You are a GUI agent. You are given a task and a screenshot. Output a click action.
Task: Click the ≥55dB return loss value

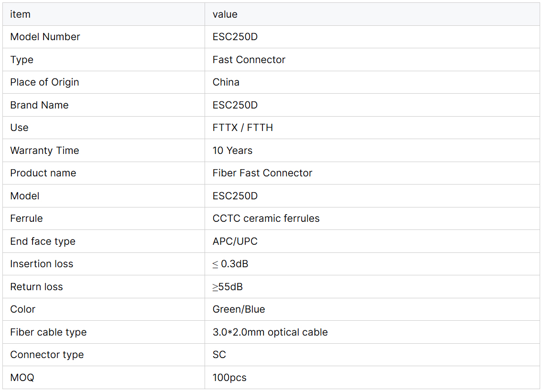point(228,287)
